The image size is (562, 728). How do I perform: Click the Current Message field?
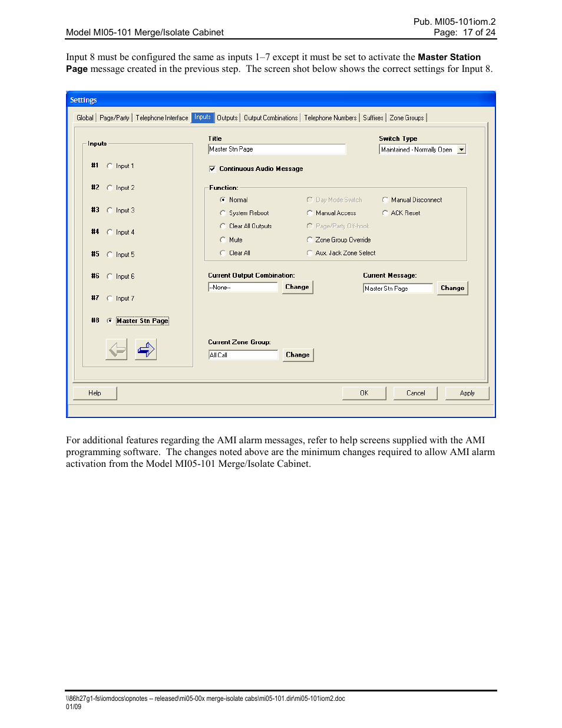coord(398,289)
